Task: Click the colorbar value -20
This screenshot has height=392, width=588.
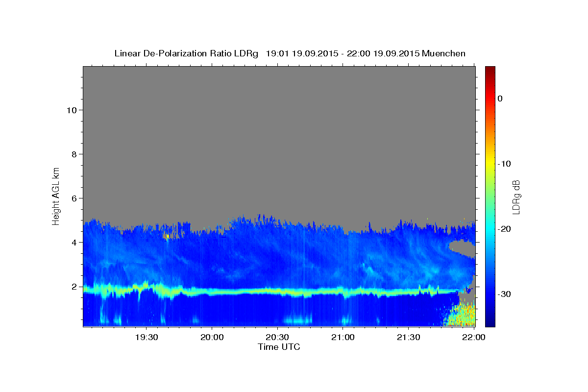Action: coord(504,229)
